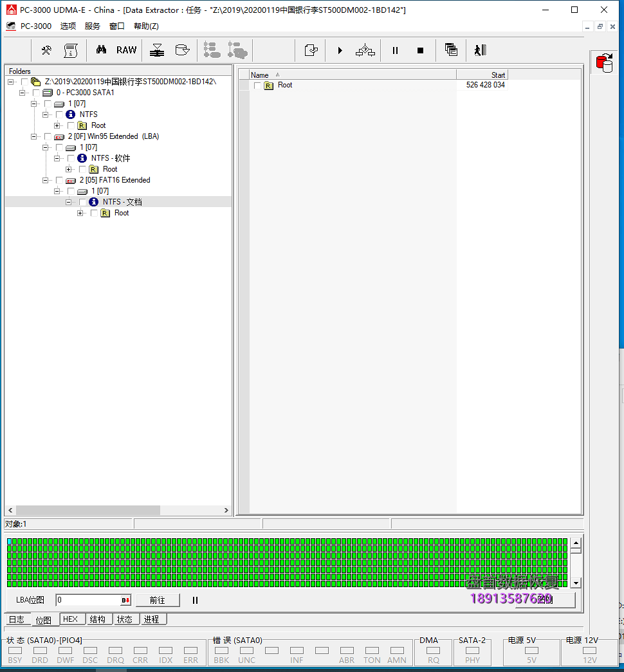Check the Root item in the file list
624x672 pixels.
pos(257,86)
